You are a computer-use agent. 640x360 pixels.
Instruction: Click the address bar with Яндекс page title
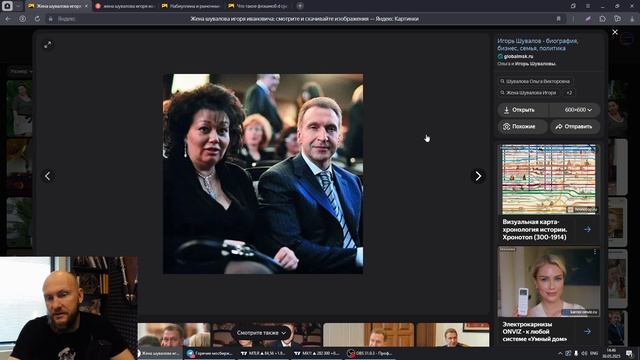(304, 19)
